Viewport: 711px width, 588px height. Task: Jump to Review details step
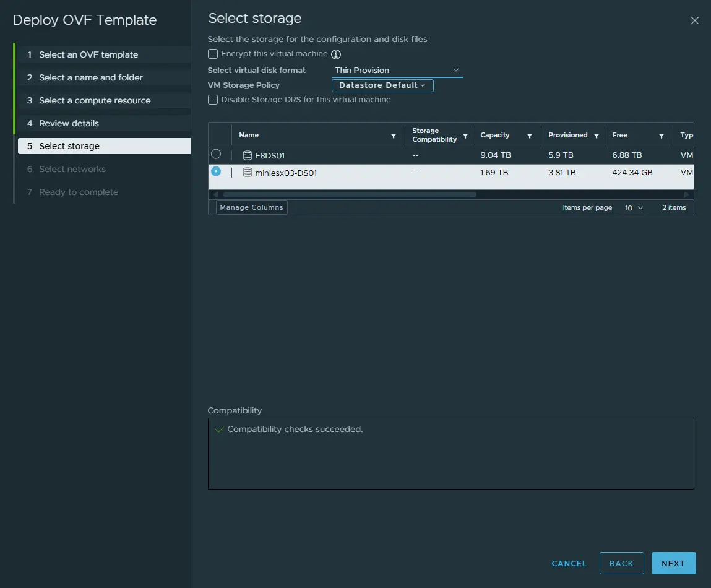click(x=69, y=123)
